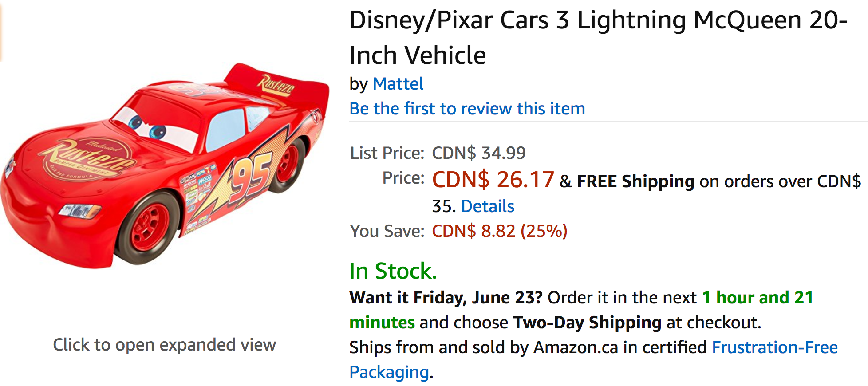Click 'Be the first to review this item'

click(467, 109)
